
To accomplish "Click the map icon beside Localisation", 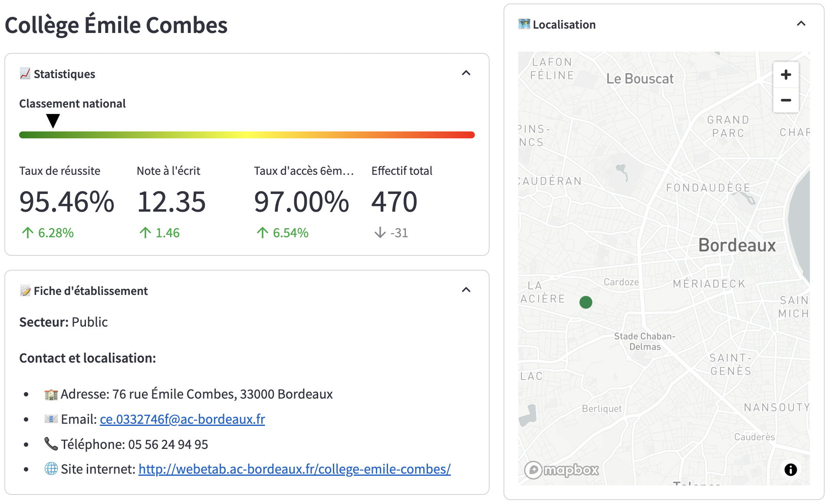I will point(524,24).
